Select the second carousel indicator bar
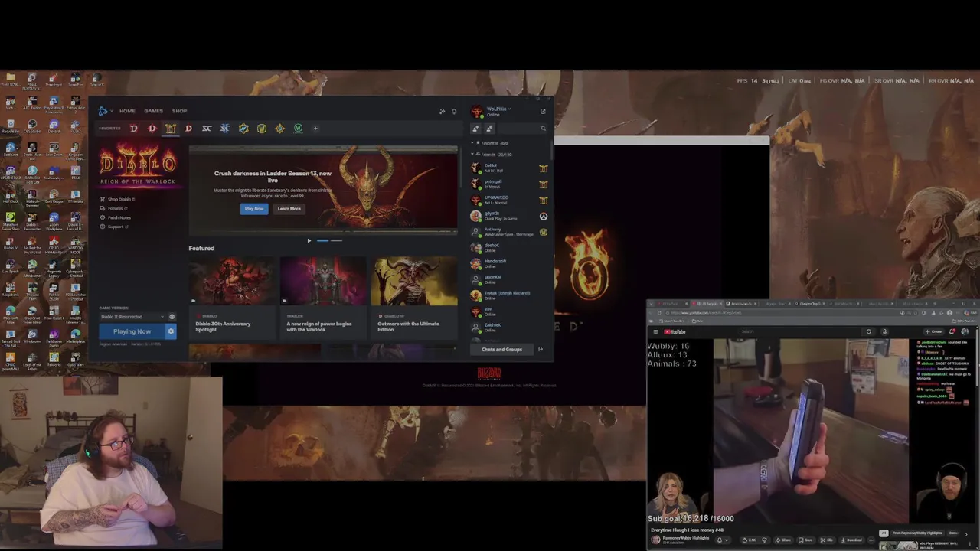This screenshot has width=980, height=551. point(336,240)
